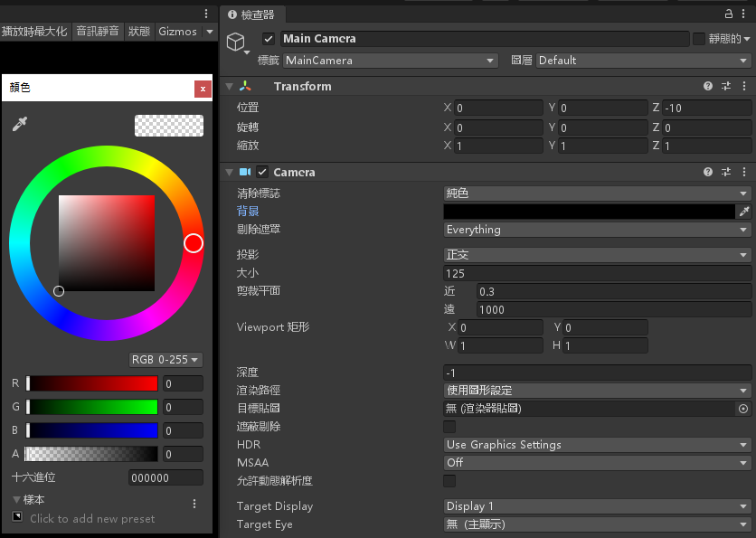Screen dimensions: 756x538
Task: Open Transform component preset settings icon
Action: click(726, 87)
